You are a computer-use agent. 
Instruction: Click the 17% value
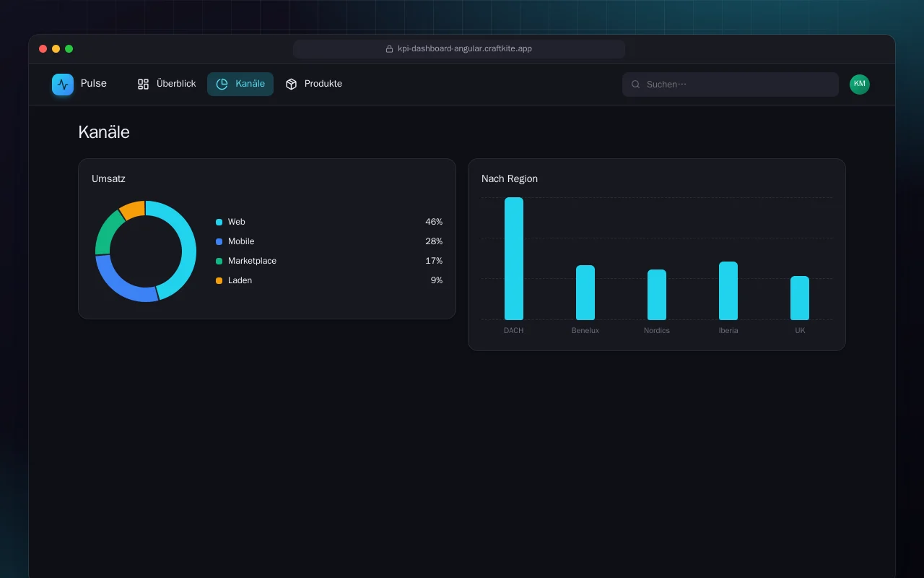(x=434, y=261)
